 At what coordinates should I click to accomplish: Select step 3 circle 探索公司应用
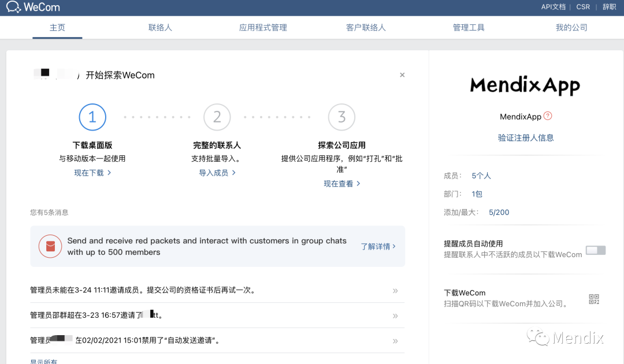342,117
